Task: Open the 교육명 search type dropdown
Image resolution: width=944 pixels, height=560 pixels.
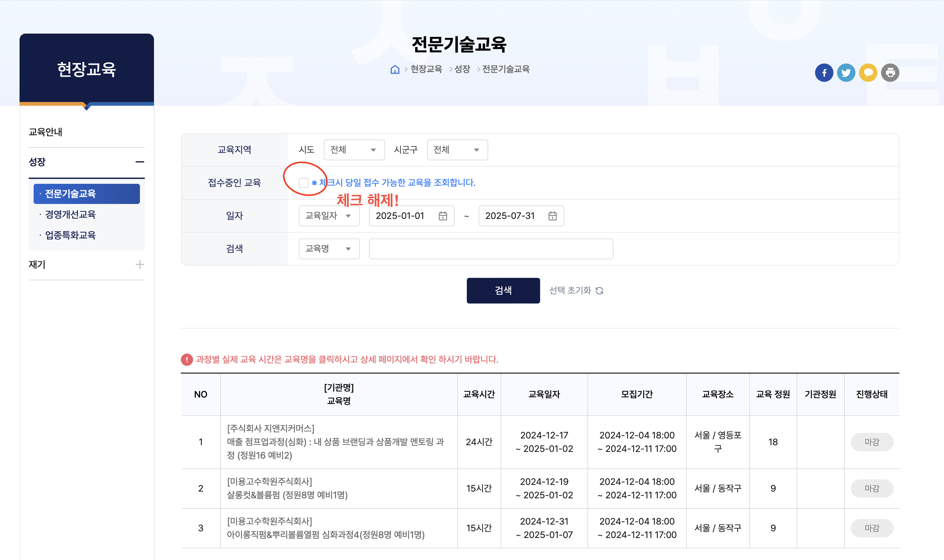Action: click(329, 249)
